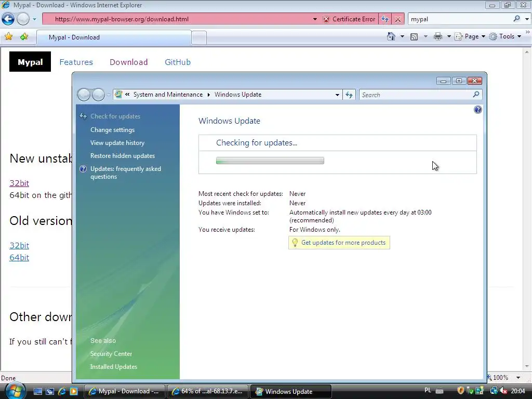Screen dimensions: 532x399
Task: Click the IE Print icon
Action: [x=437, y=37]
